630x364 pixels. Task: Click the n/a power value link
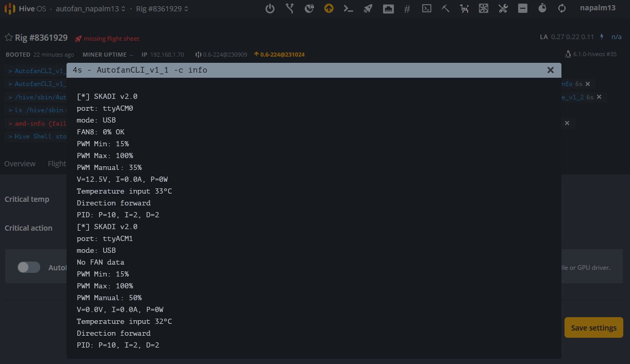click(617, 37)
